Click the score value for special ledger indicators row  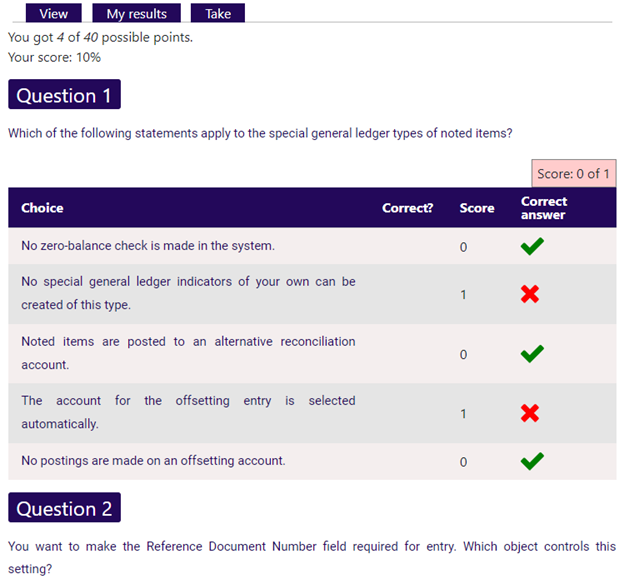(463, 295)
